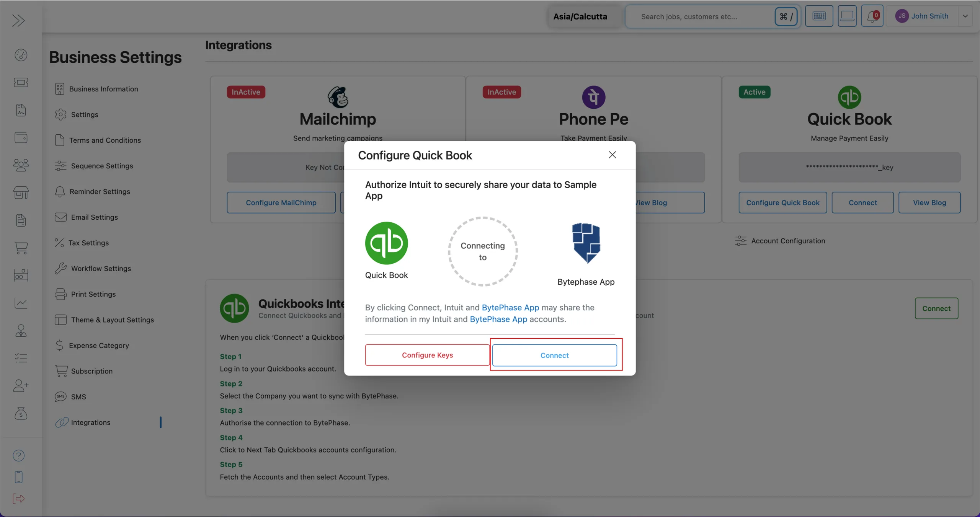
Task: Open the Account Configuration tab
Action: pos(780,241)
